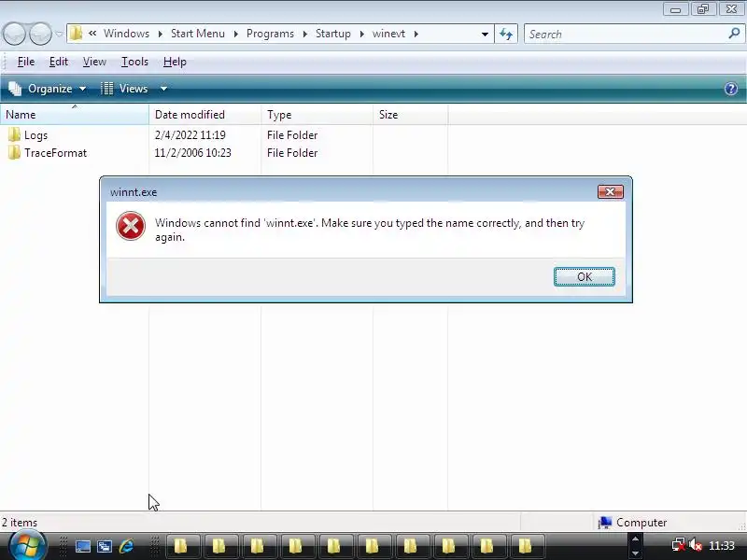Open the Tools menu

(x=134, y=62)
